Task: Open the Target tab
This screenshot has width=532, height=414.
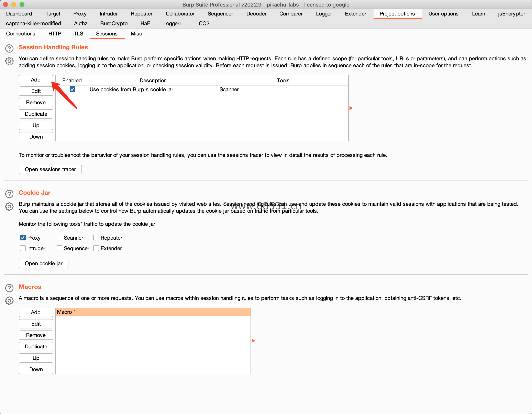Action: point(53,14)
